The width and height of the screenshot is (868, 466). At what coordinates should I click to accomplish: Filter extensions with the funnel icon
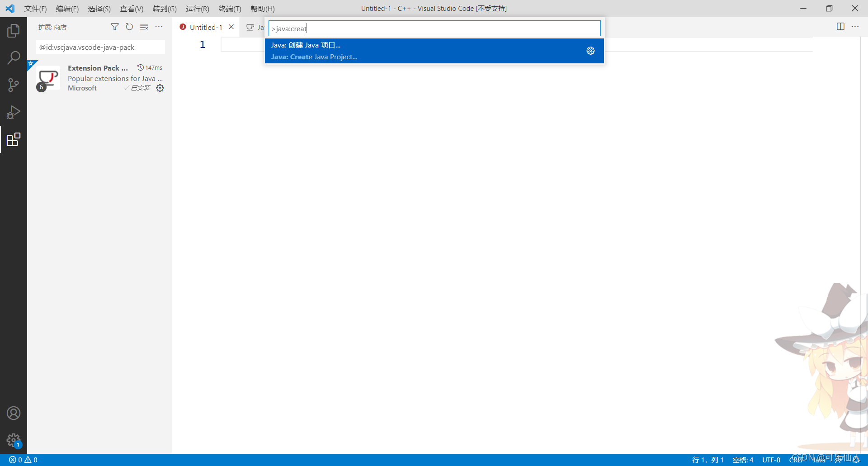tap(115, 27)
